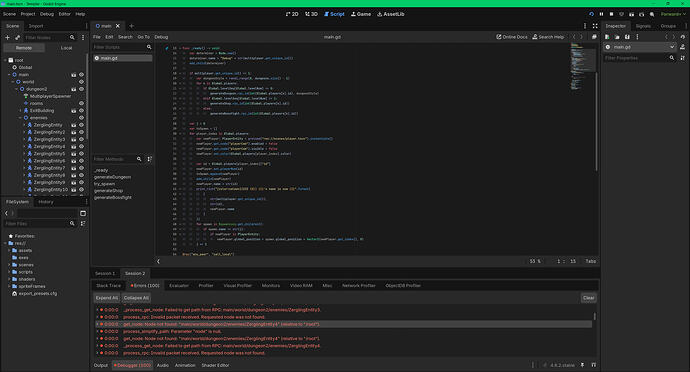Click Expand All errors button
Image resolution: width=690 pixels, height=372 pixels.
pyautogui.click(x=107, y=298)
